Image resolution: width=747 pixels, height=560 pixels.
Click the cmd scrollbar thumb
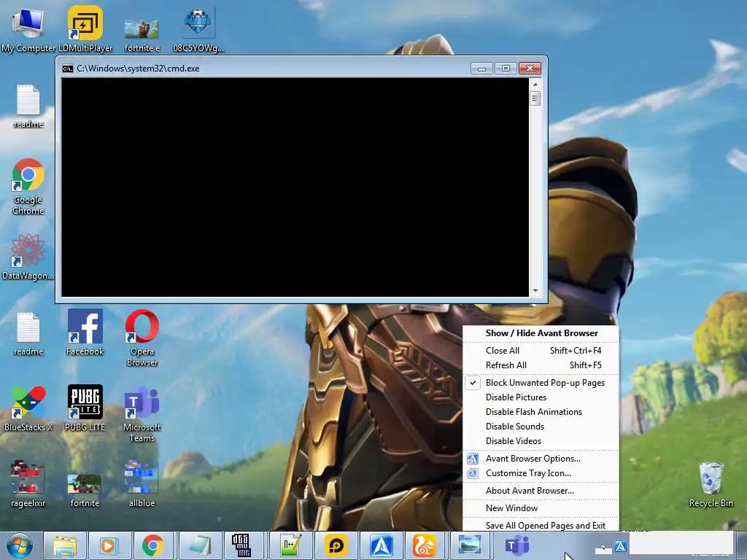535,98
